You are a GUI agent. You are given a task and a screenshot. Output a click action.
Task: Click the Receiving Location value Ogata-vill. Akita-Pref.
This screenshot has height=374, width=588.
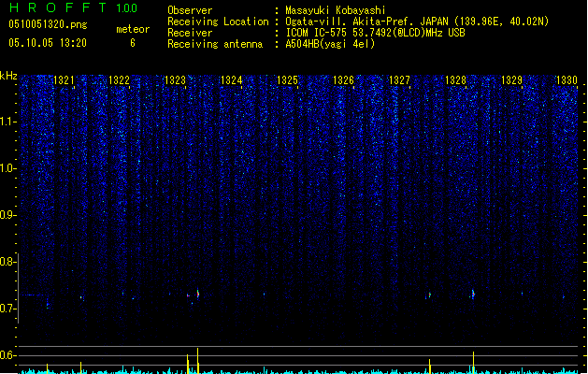[x=350, y=22]
